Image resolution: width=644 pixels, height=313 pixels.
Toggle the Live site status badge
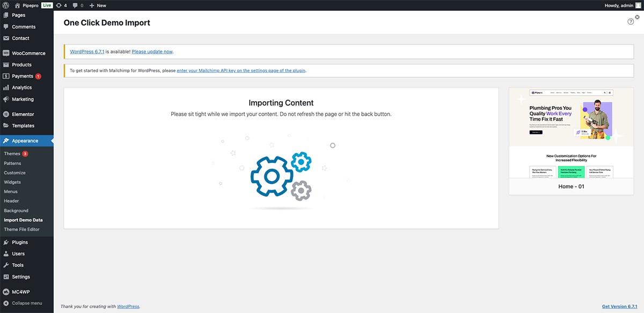(47, 5)
